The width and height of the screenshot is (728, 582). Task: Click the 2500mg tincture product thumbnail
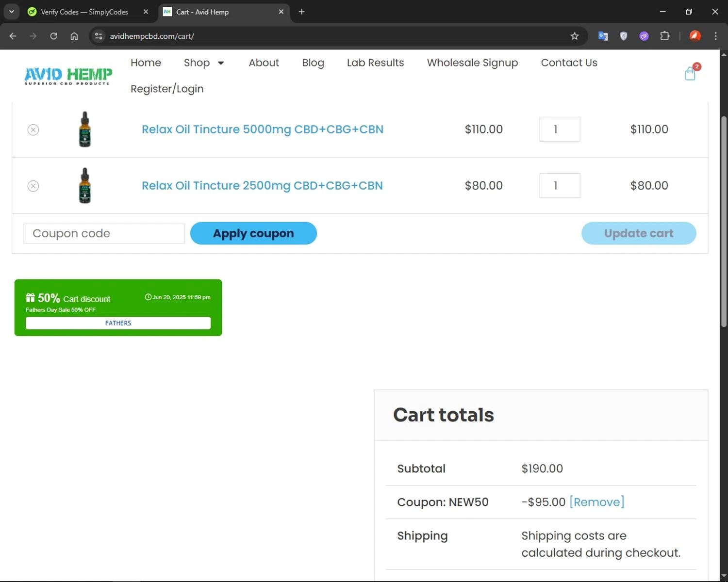(x=85, y=185)
